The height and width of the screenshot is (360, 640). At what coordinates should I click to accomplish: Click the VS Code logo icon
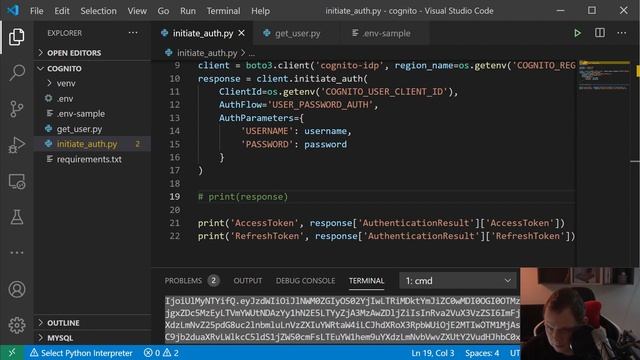tap(13, 10)
